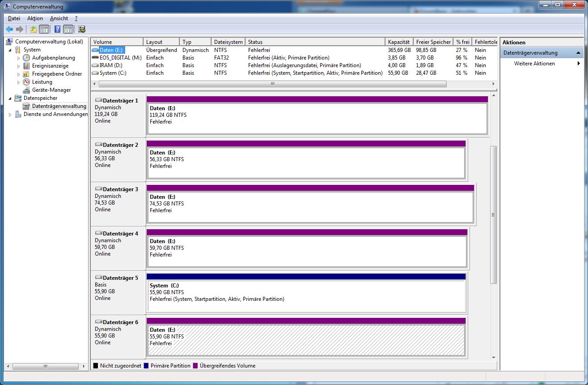Toggle the action pane show/hide icon
The width and height of the screenshot is (588, 385).
68,30
